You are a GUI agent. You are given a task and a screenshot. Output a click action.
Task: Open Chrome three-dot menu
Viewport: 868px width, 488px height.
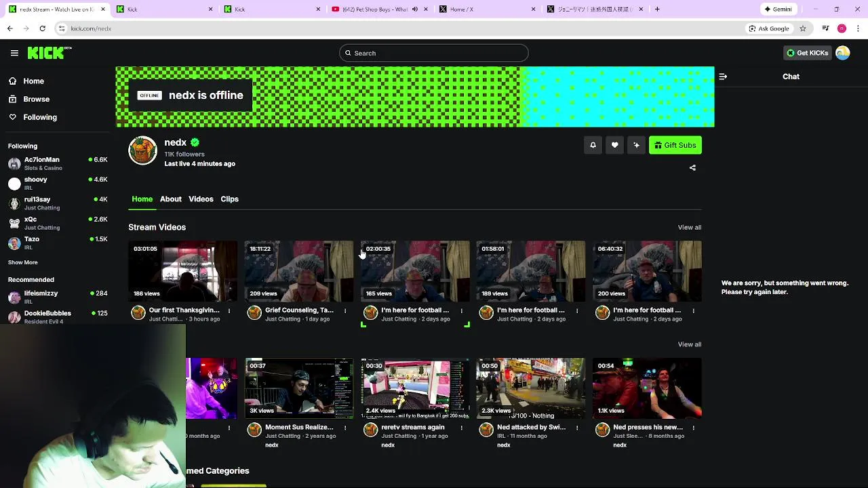(x=858, y=28)
